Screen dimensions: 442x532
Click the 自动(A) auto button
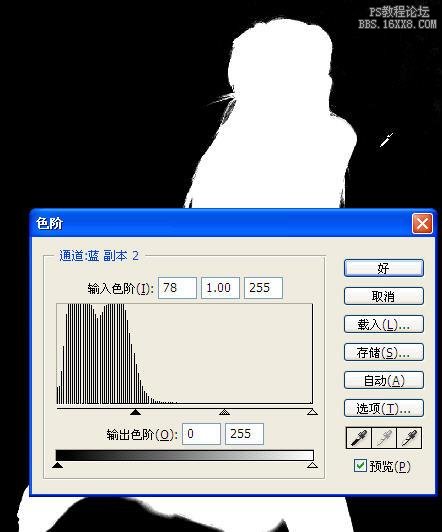tap(384, 380)
